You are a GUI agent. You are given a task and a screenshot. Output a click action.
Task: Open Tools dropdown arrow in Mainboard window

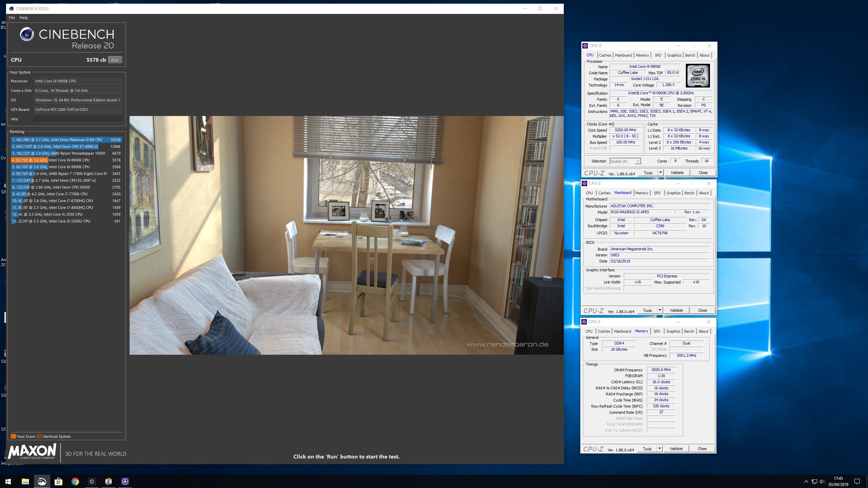(x=659, y=310)
